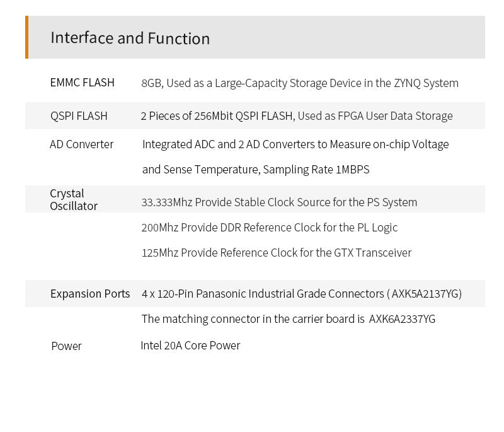Click the AXK5A2137YG part number
This screenshot has width=504, height=432.
click(x=427, y=294)
